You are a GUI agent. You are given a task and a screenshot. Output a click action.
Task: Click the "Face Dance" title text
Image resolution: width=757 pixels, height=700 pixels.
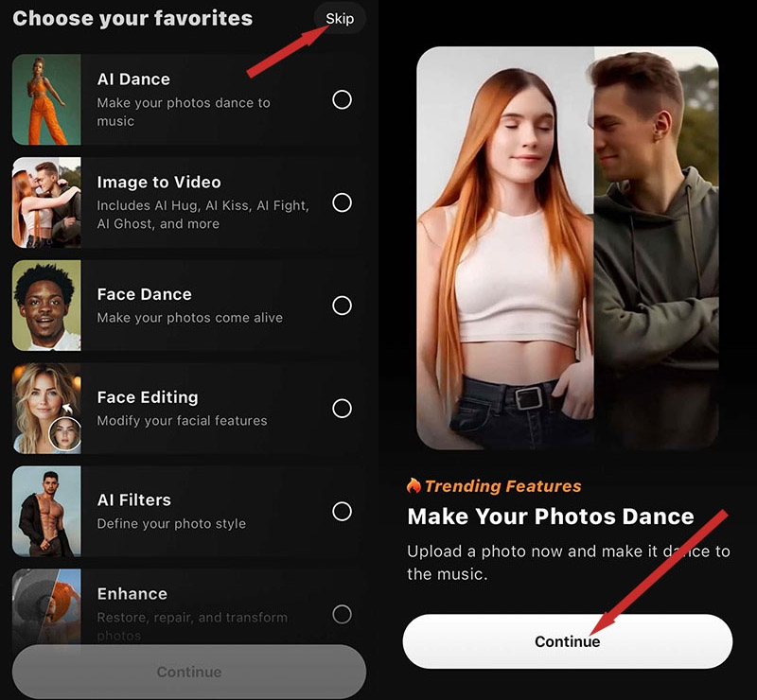coord(145,294)
